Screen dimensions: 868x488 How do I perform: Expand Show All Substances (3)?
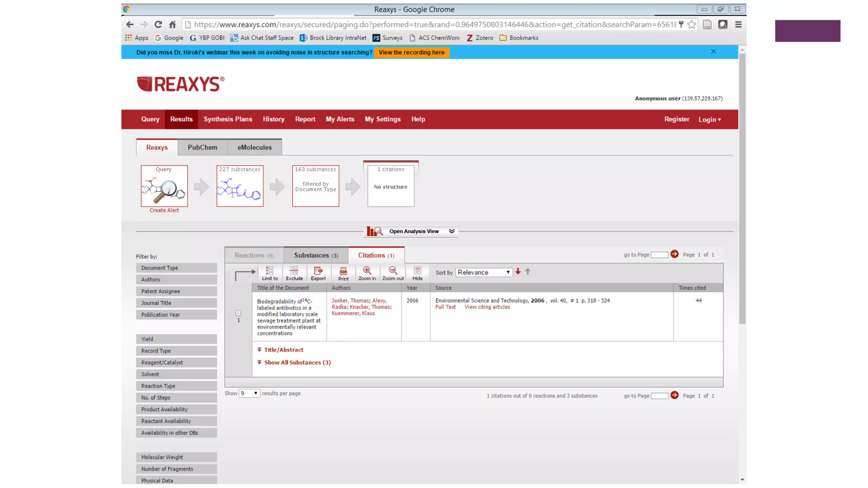(297, 362)
